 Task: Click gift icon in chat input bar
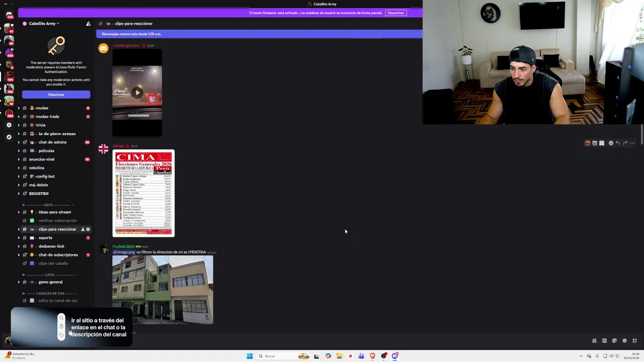[594, 340]
